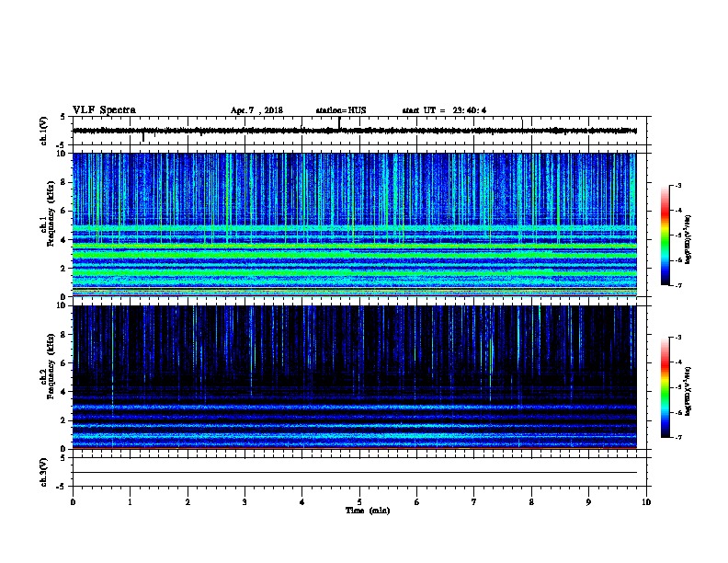This screenshot has width=728, height=563.
Task: Click the colorbar legend label beside ch.1 spectrogram
Action: [688, 239]
